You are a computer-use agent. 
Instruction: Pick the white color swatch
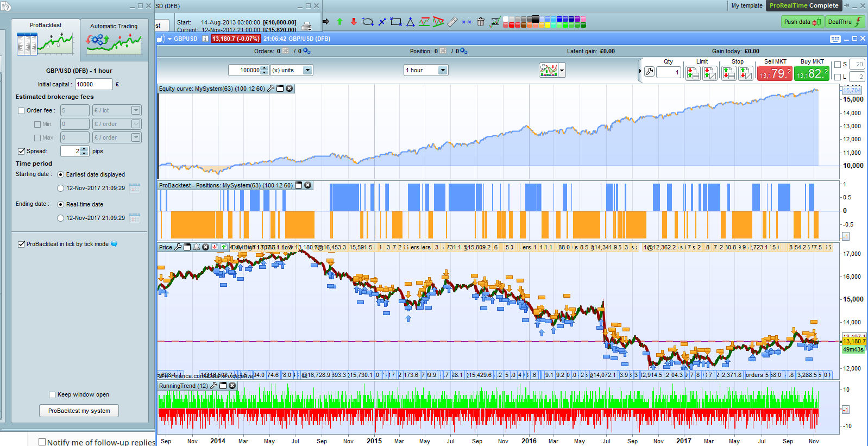(506, 19)
